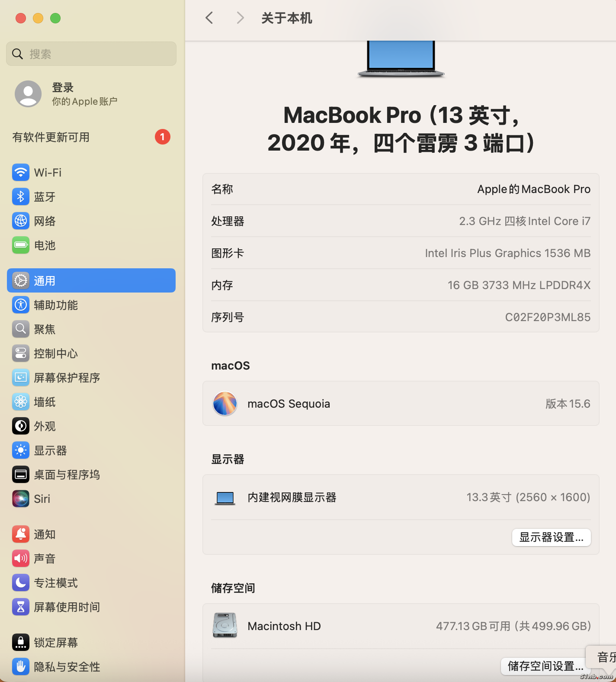Open Control Center (控制中心) icon
The height and width of the screenshot is (682, 616).
[21, 353]
